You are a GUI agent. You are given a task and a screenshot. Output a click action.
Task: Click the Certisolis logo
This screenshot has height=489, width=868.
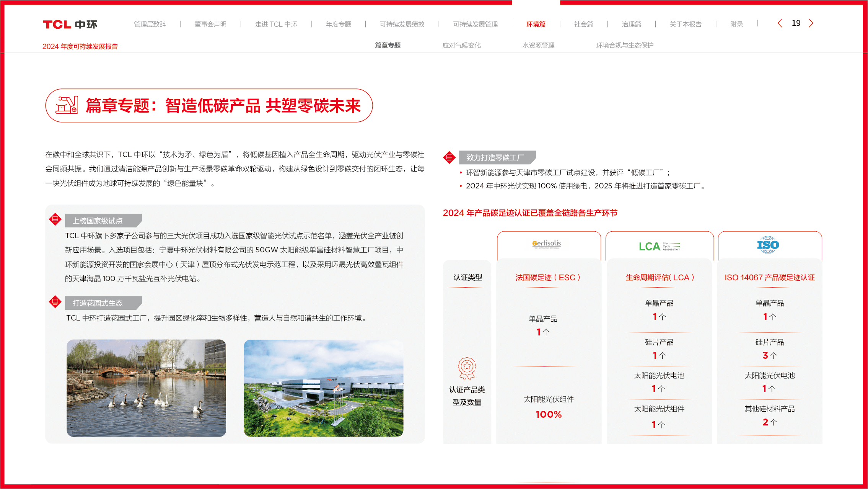pyautogui.click(x=547, y=244)
